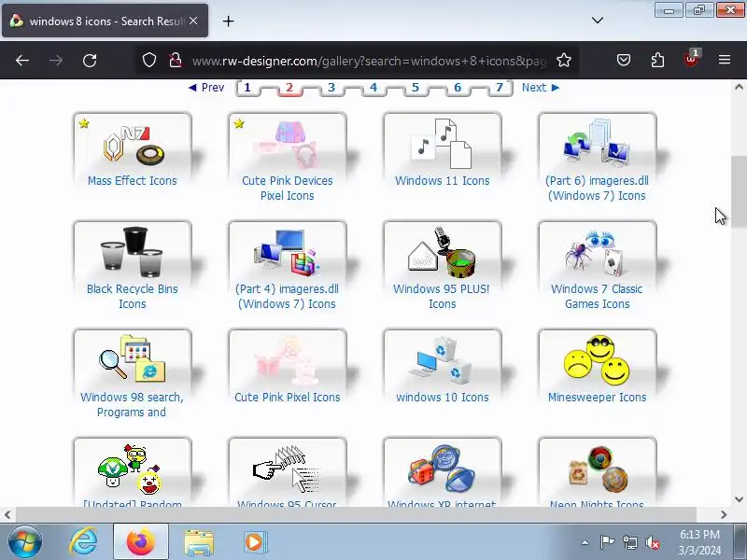Open Windows Media Player from taskbar

(x=255, y=542)
